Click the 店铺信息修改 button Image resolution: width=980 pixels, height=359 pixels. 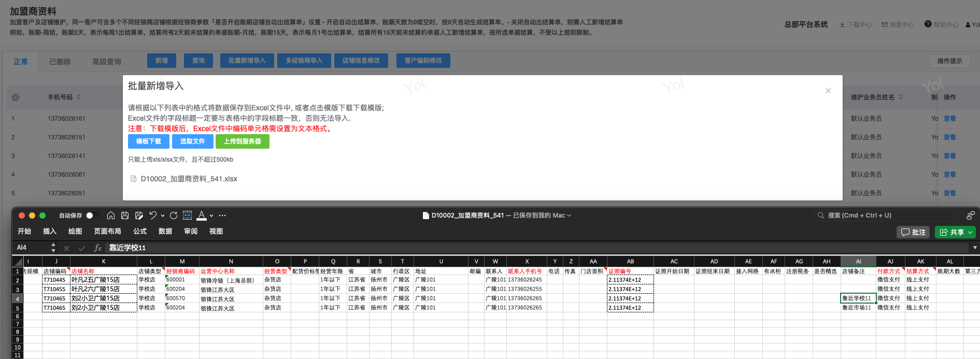(x=361, y=61)
